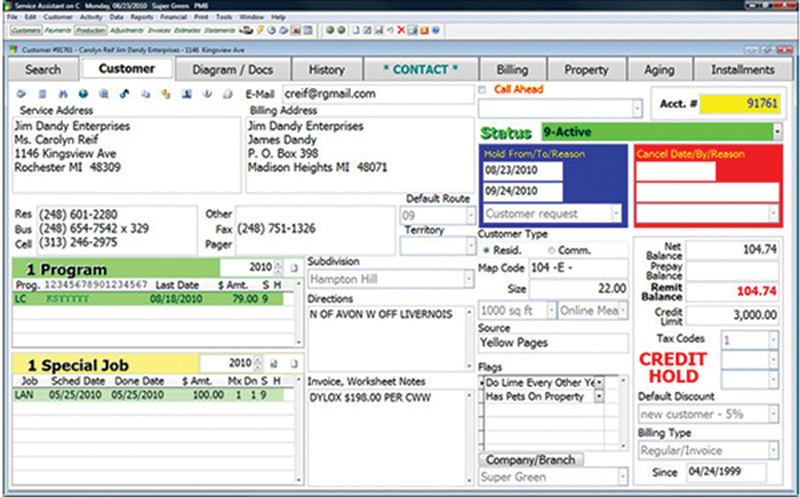
Task: Click the yellow Acct. # field 91761
Action: click(x=739, y=104)
